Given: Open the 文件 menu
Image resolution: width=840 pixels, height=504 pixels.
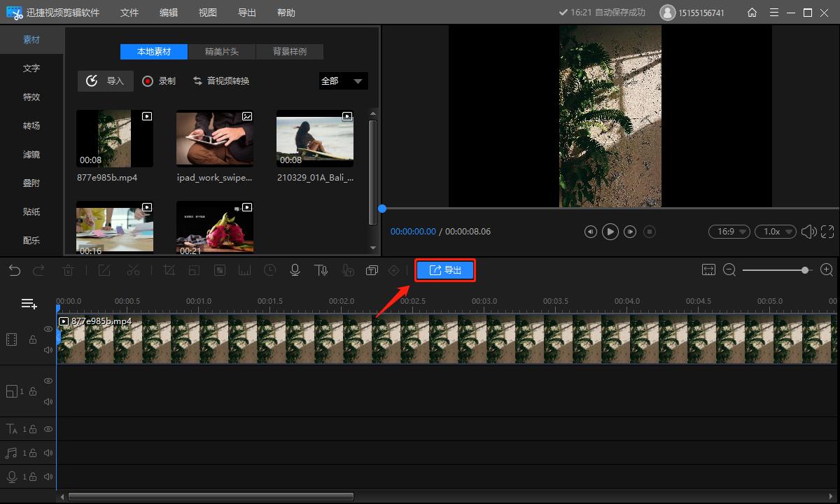Looking at the screenshot, I should 129,13.
